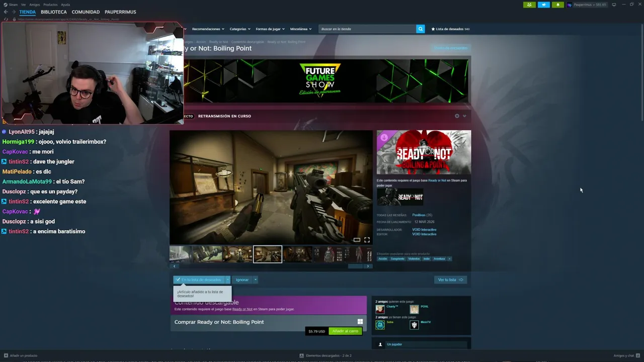This screenshot has width=644, height=362.
Task: Enter fullscreen on the media player
Action: pyautogui.click(x=367, y=240)
